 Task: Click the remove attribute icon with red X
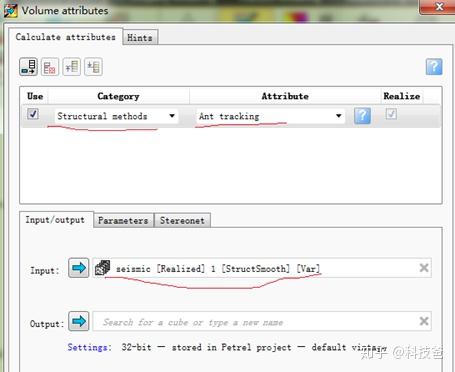pyautogui.click(x=50, y=67)
